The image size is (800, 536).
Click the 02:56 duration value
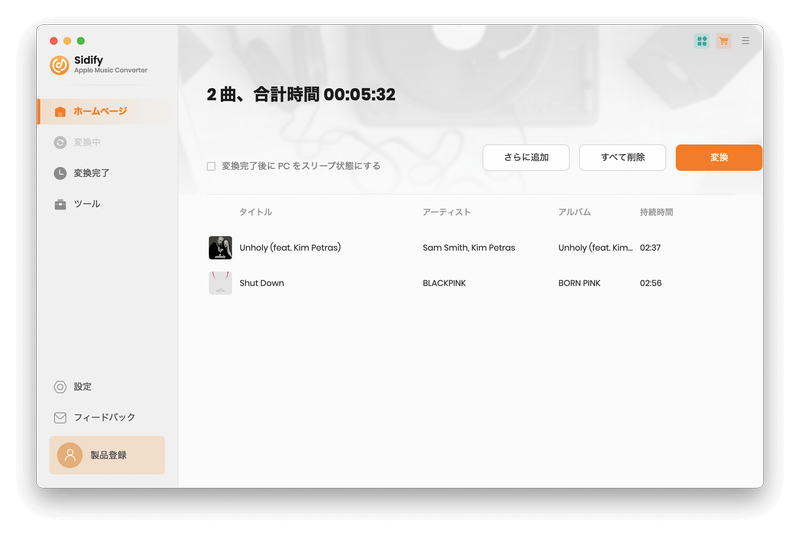click(x=651, y=283)
